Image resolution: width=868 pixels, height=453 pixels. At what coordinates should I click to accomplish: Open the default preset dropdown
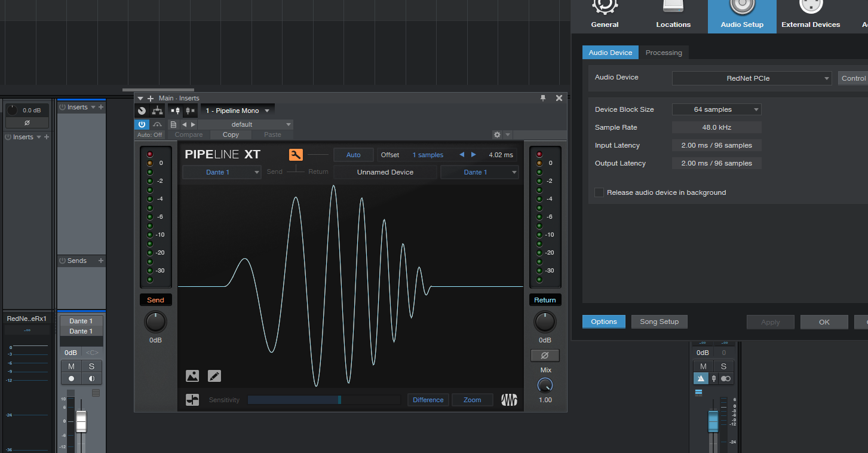click(246, 124)
